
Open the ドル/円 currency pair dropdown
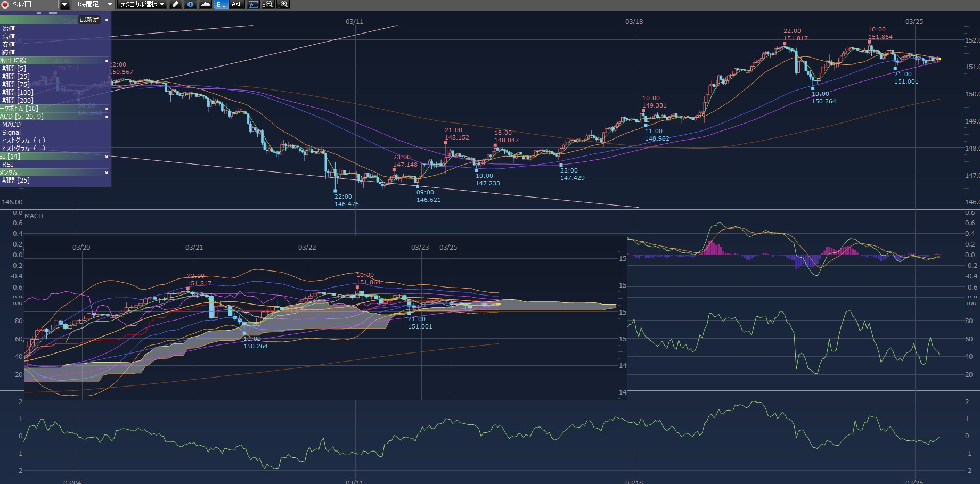click(64, 4)
